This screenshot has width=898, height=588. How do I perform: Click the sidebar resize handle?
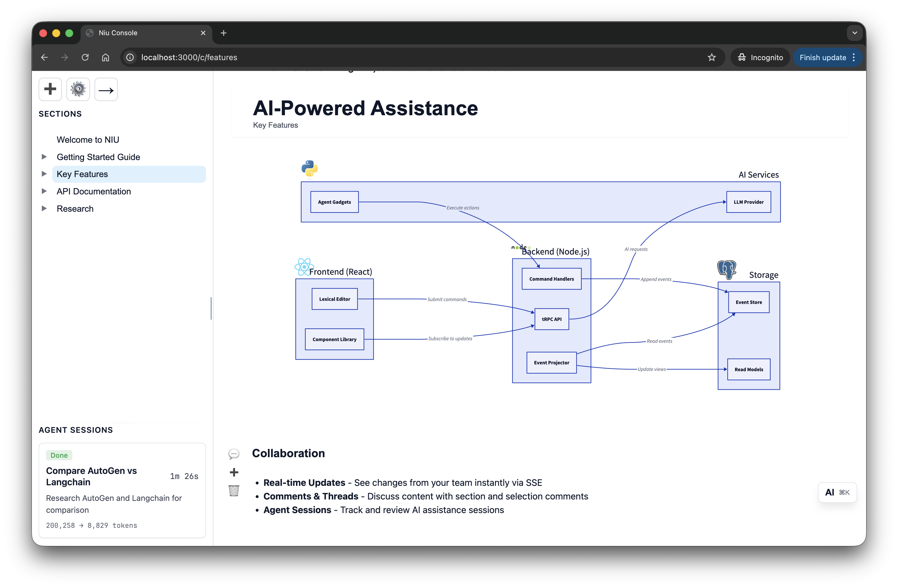[211, 308]
